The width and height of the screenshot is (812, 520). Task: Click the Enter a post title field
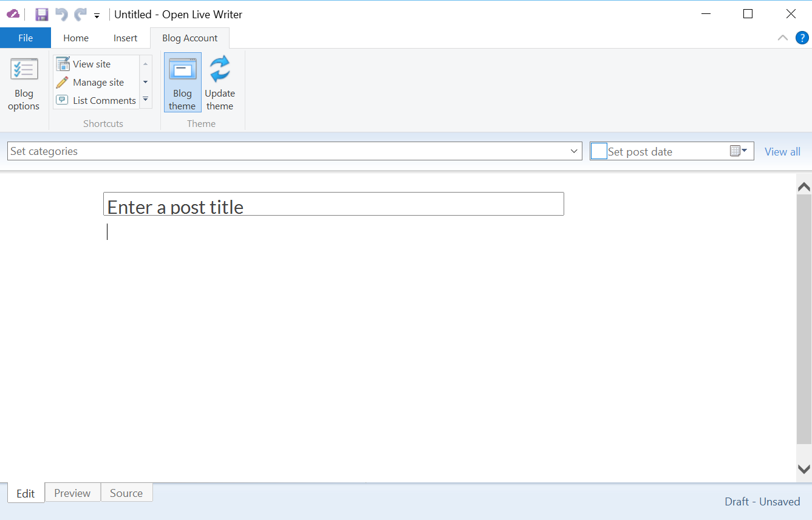pyautogui.click(x=333, y=204)
